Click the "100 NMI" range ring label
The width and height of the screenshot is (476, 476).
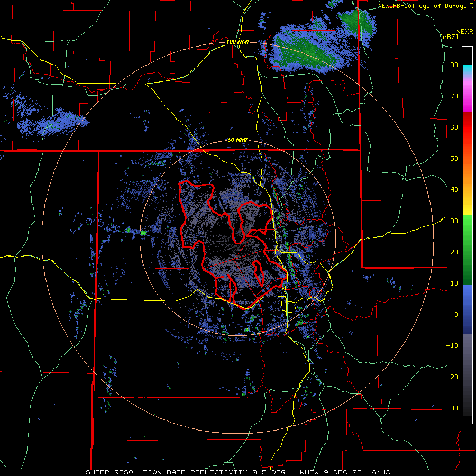(x=237, y=42)
